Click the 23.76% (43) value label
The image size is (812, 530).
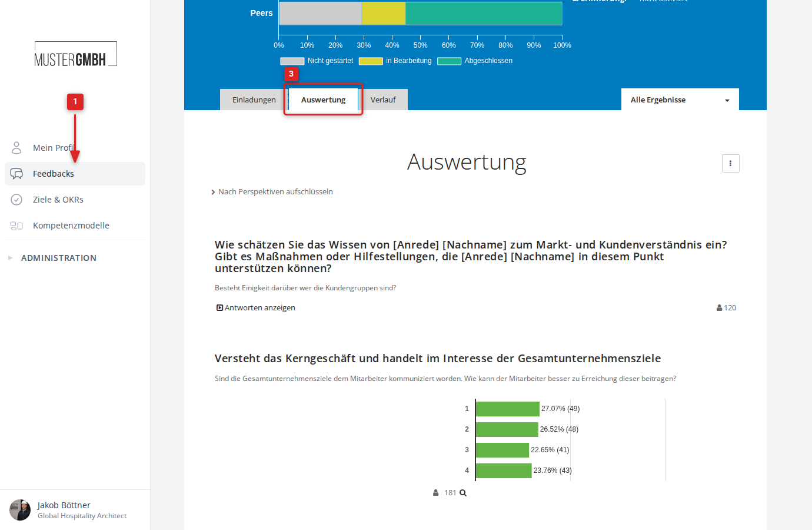[553, 471]
